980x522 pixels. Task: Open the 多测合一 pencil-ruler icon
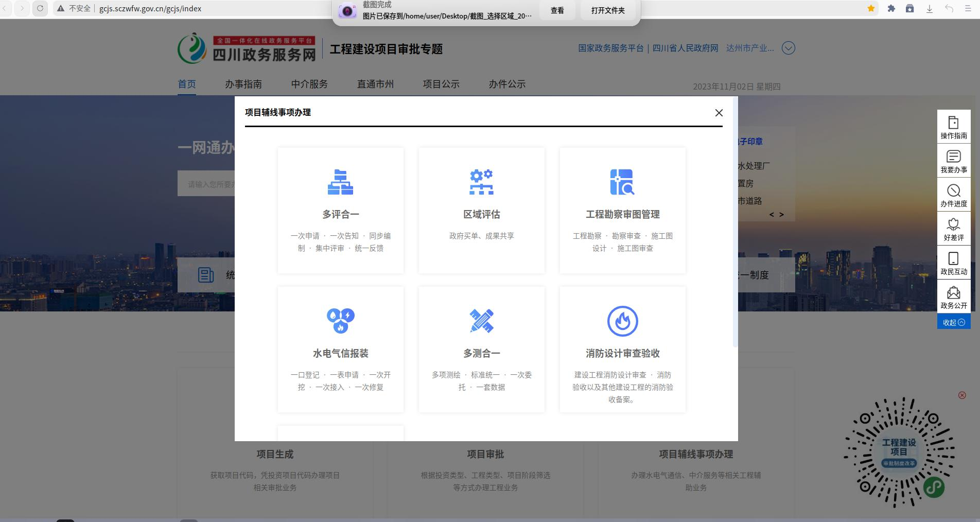(481, 321)
